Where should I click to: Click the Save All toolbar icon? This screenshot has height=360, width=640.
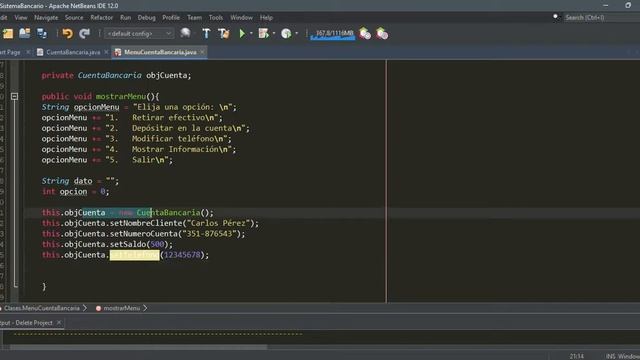[x=42, y=33]
